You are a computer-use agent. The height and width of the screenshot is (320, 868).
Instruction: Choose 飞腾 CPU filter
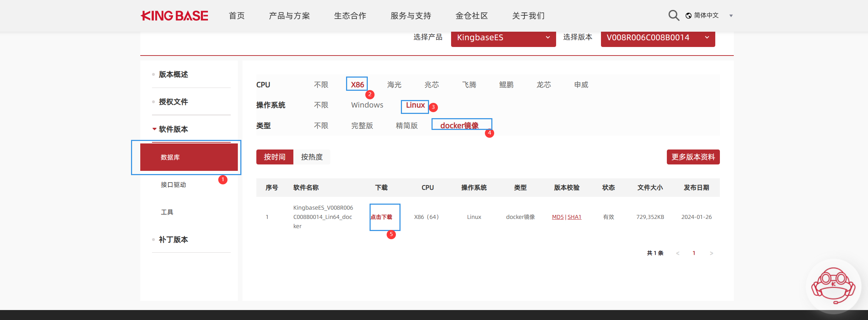coord(469,85)
